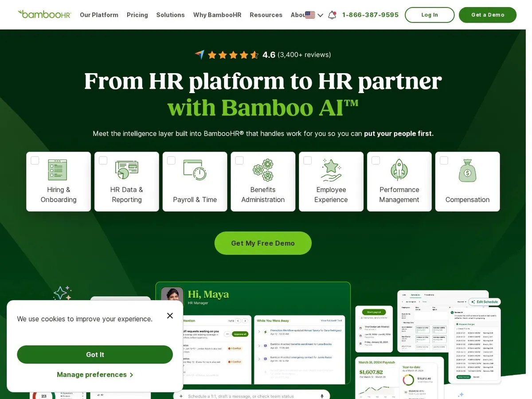Click the Benefits Administration gears icon

pos(263,170)
